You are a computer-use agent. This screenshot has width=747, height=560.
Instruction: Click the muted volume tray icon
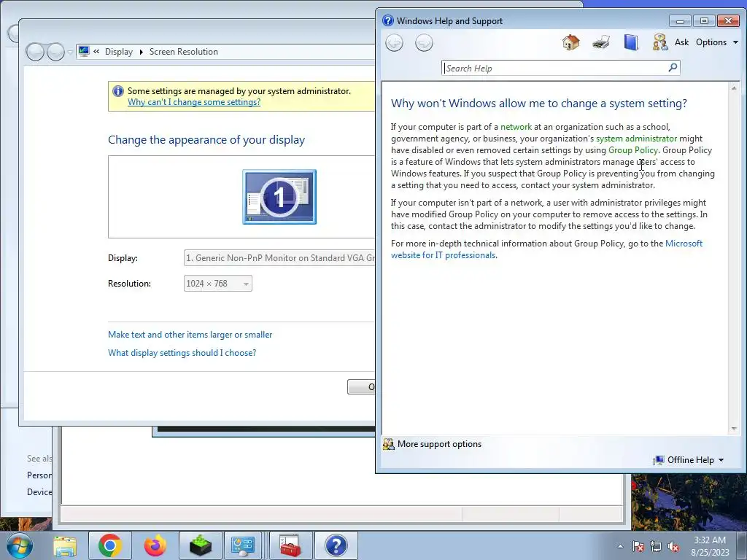tap(673, 546)
